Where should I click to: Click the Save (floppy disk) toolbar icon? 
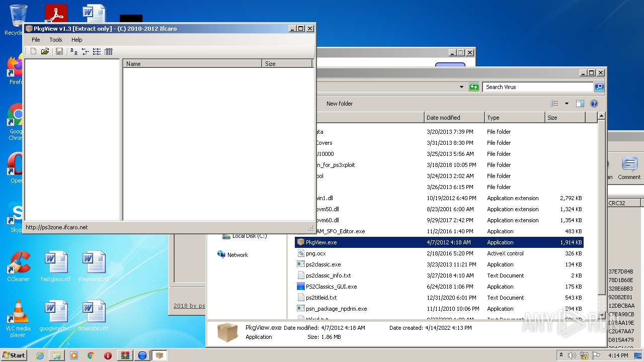59,51
